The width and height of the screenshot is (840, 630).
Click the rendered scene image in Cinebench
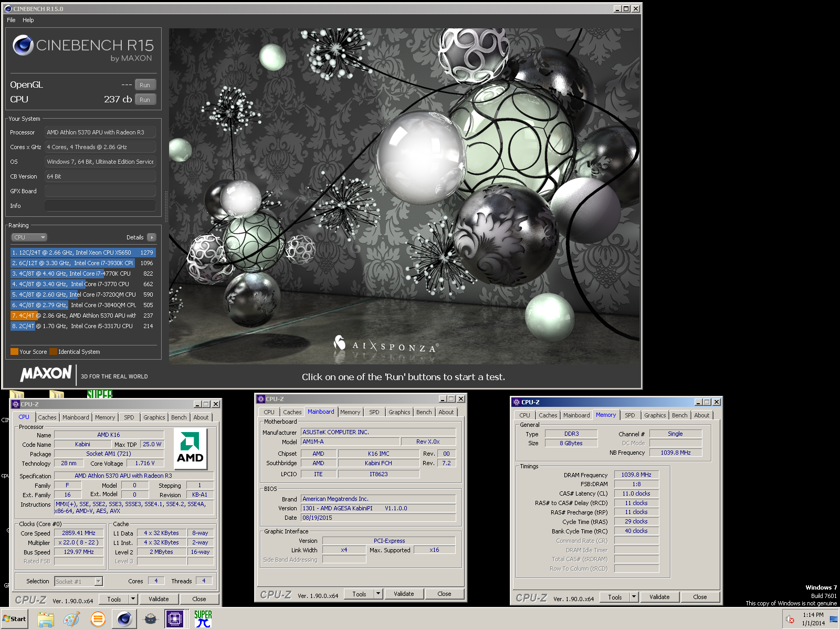404,196
